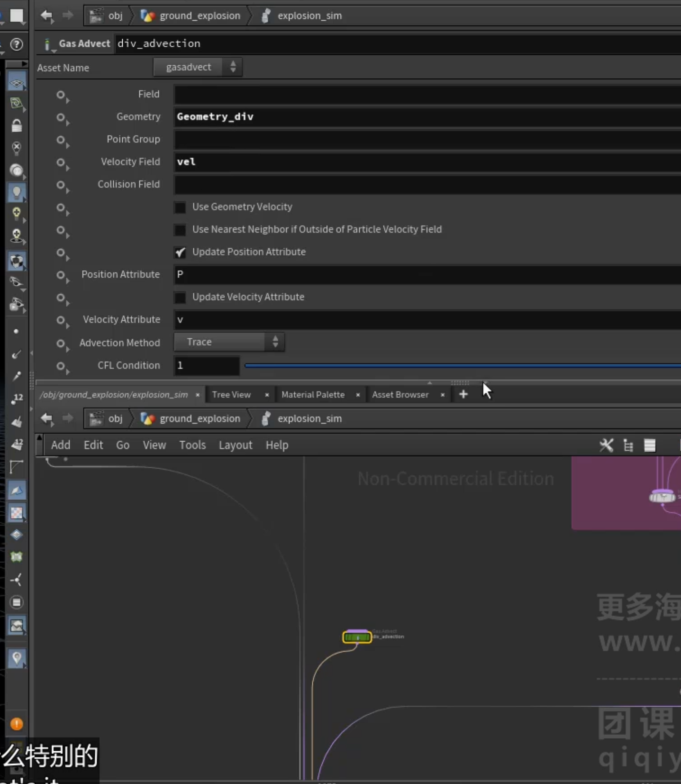Open the network editor Edit menu

[93, 445]
